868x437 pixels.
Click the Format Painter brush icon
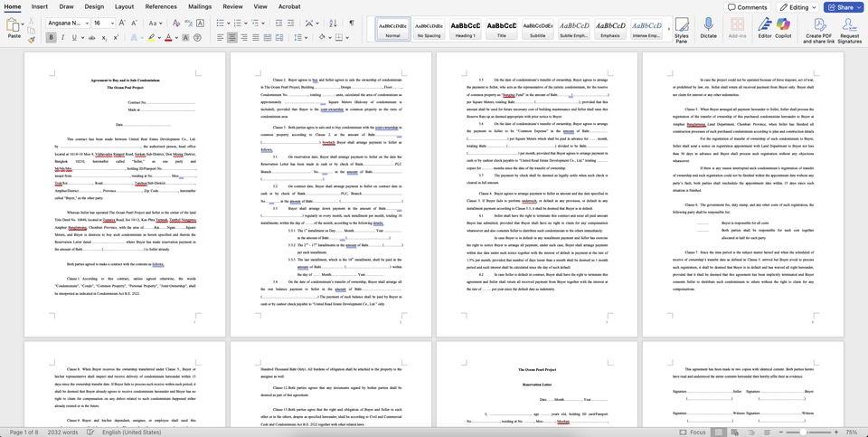click(31, 39)
